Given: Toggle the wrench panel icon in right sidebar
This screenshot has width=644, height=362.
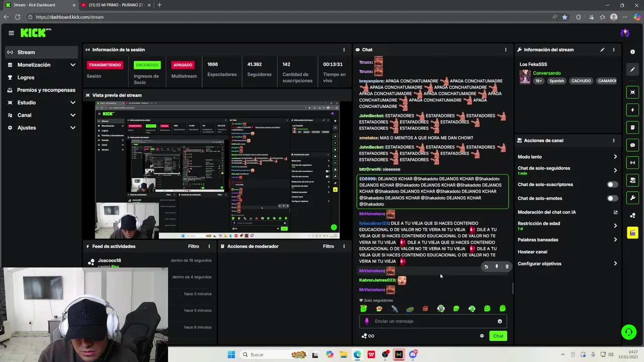Looking at the screenshot, I should (632, 198).
